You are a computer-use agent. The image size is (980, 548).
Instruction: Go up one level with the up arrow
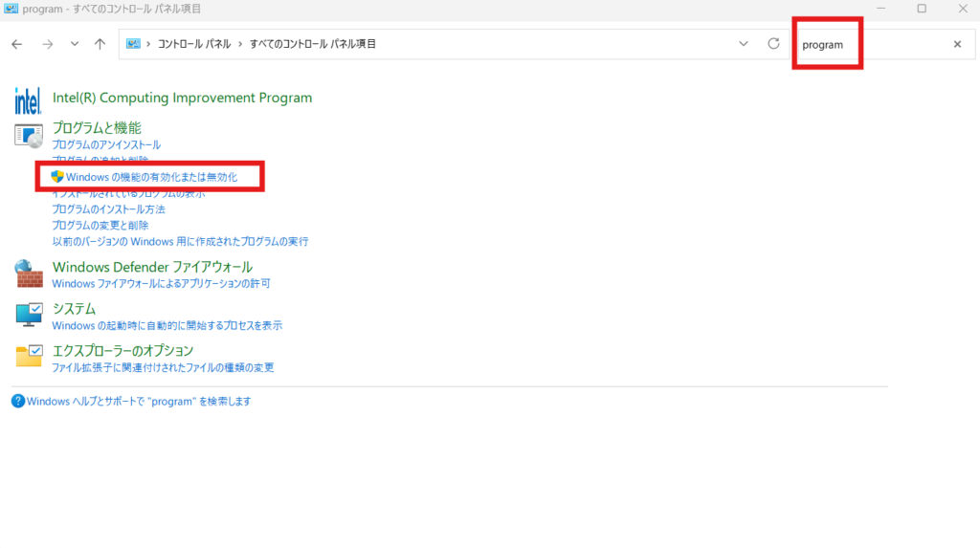100,44
